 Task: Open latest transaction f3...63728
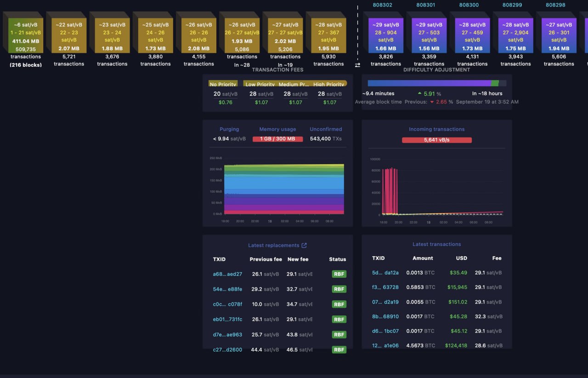(x=385, y=287)
